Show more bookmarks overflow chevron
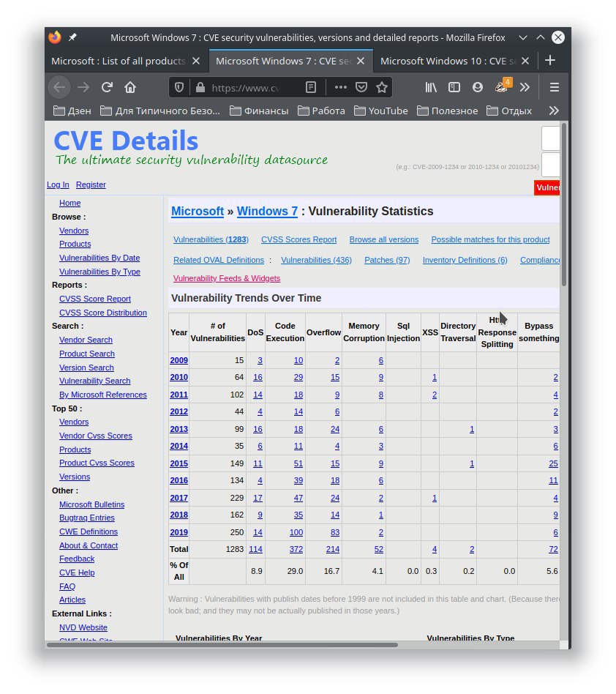Image resolution: width=616 pixels, height=694 pixels. click(x=554, y=111)
